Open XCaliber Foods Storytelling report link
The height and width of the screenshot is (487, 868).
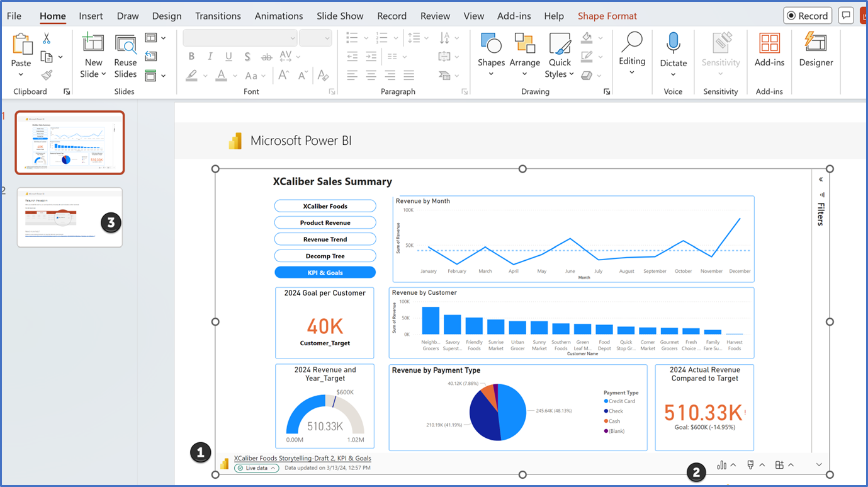(302, 458)
